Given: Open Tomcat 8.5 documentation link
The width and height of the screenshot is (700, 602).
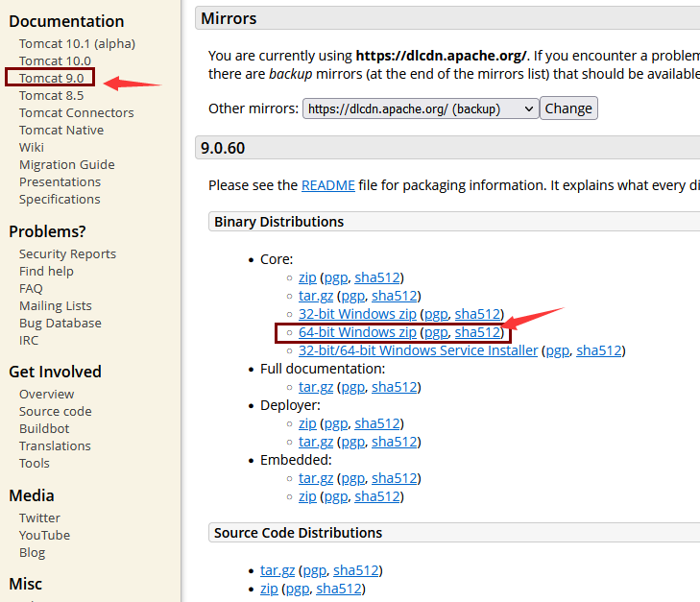Looking at the screenshot, I should pos(51,95).
